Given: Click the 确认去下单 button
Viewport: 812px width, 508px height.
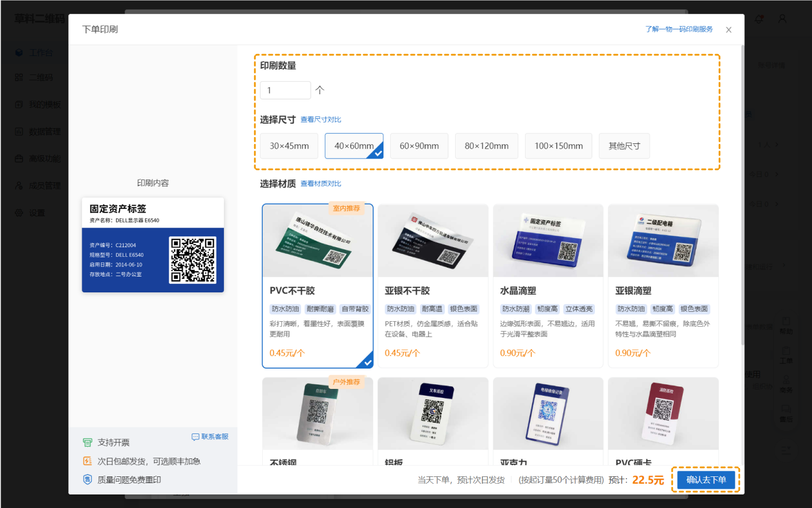Looking at the screenshot, I should (706, 480).
